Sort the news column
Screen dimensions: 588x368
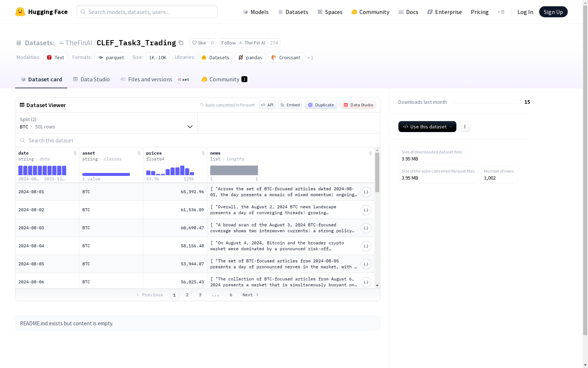[370, 153]
